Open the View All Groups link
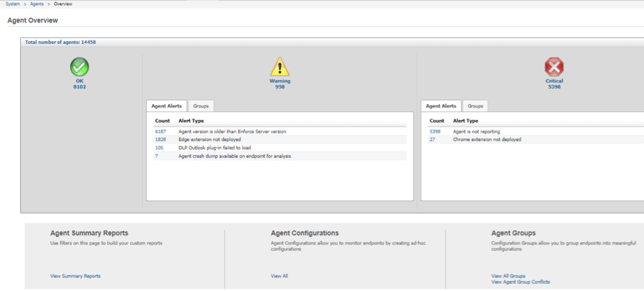Screen dimensions: 644x291 click(x=508, y=276)
